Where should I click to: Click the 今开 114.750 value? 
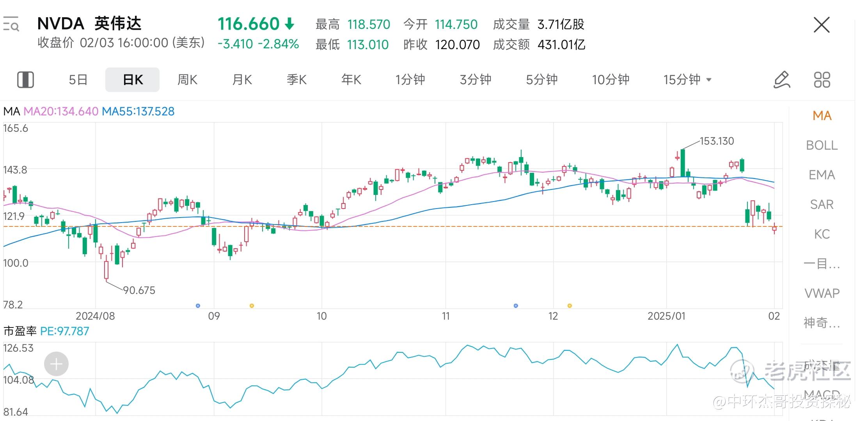[x=456, y=25]
